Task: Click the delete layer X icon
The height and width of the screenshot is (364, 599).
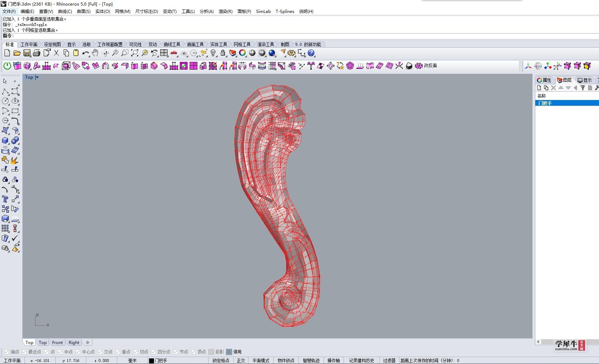Action: 554,88
